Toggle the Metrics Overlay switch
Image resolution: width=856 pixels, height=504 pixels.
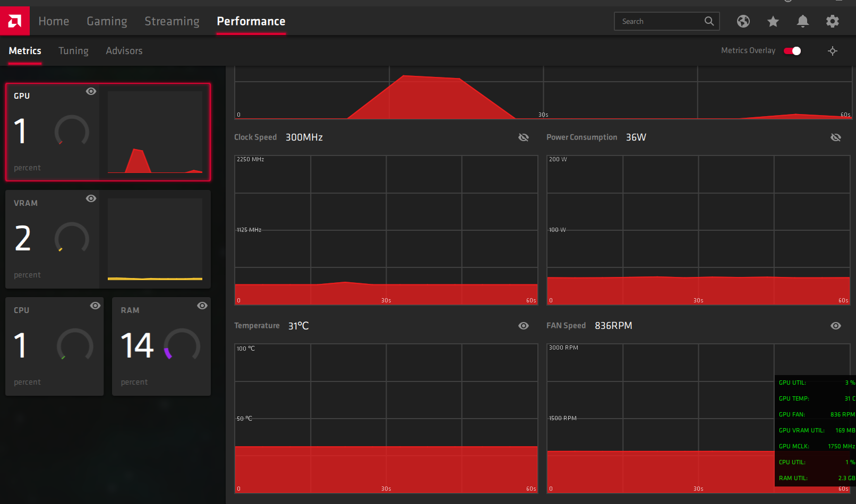pos(792,51)
